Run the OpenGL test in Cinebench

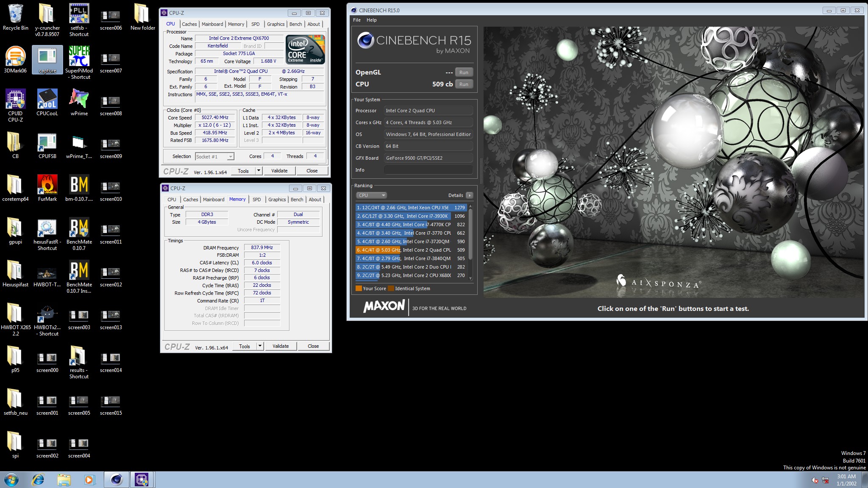[464, 72]
